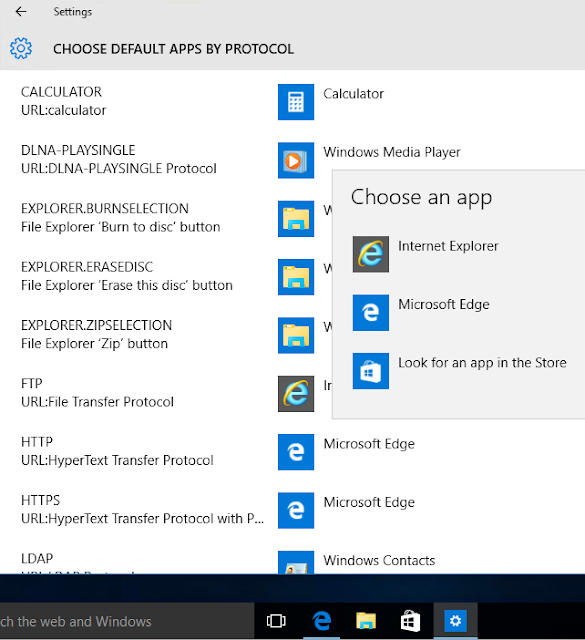Click the 'FTP' protocol name
Viewport: 585px width, 640px height.
tap(32, 384)
